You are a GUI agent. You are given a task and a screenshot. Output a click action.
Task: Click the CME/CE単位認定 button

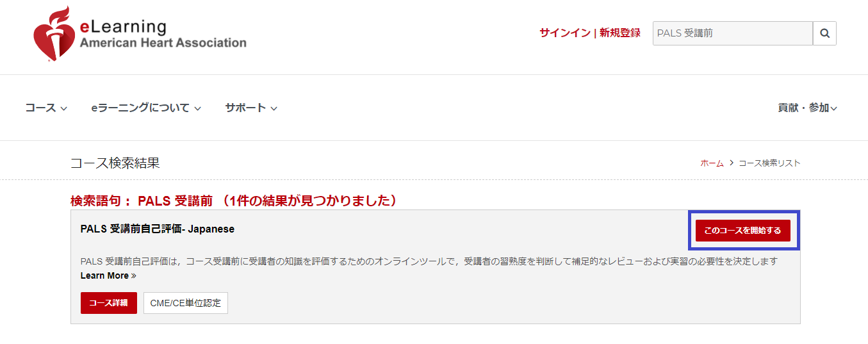pos(186,303)
